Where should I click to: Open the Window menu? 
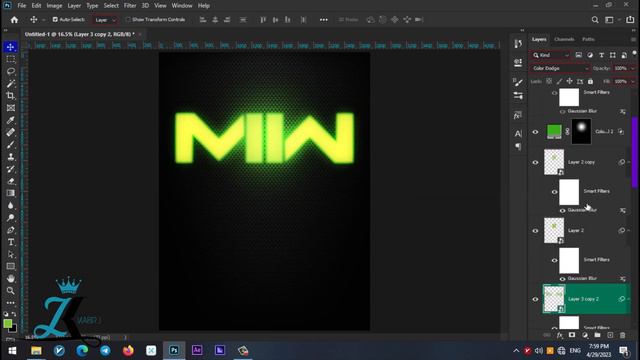pos(182,6)
